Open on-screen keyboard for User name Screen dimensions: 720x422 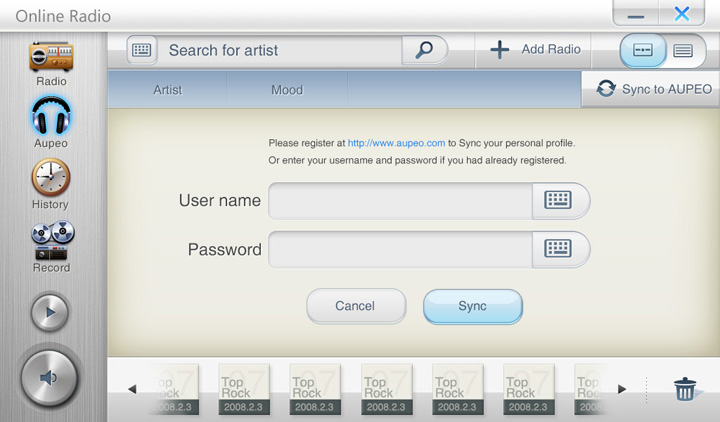(558, 200)
